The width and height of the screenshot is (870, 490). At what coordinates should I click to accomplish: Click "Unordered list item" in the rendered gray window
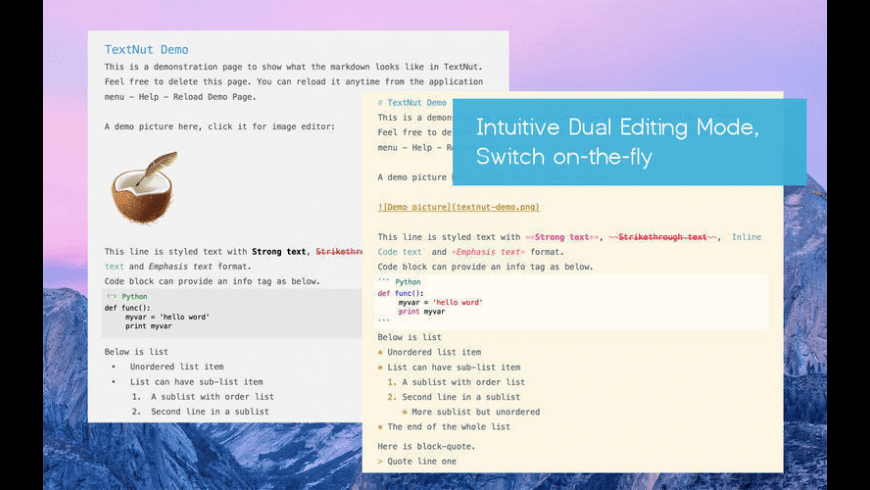[176, 367]
